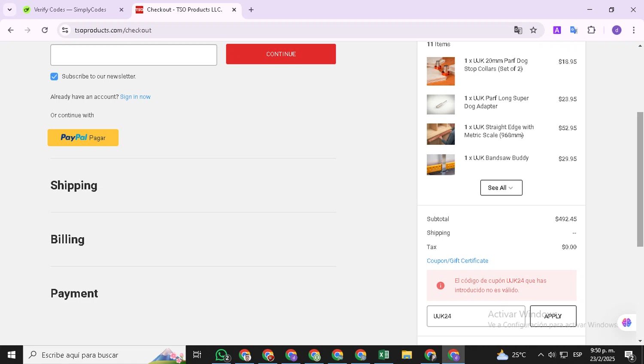The width and height of the screenshot is (644, 364).
Task: Bookmark this page with the star icon
Action: click(534, 30)
